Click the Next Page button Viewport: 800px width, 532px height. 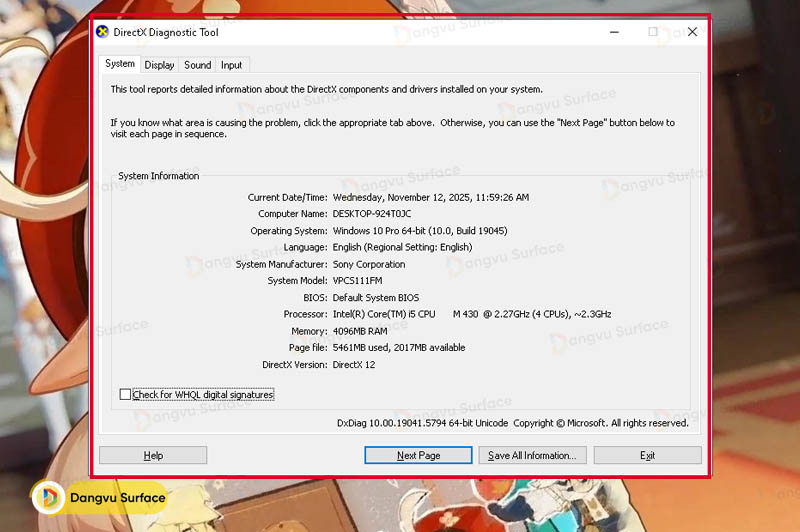[x=418, y=455]
